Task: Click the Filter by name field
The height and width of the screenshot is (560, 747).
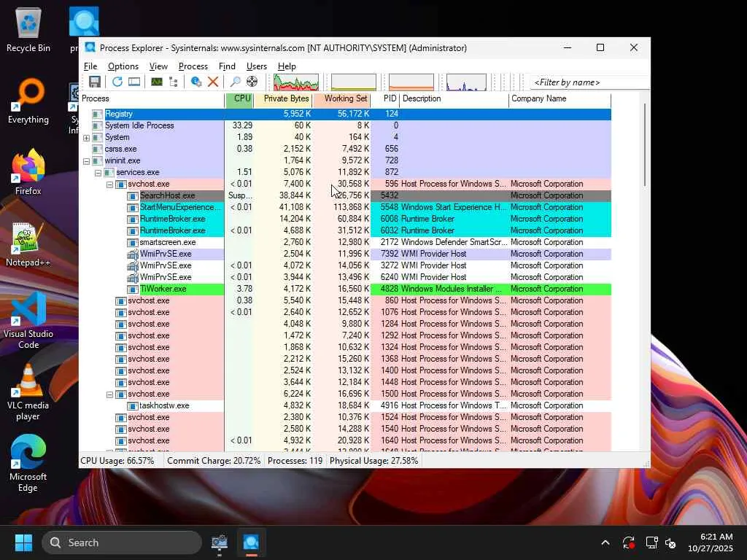Action: 589,82
